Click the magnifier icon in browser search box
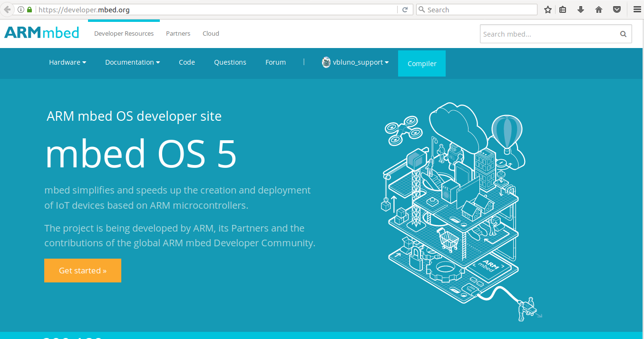644x339 pixels. click(421, 10)
